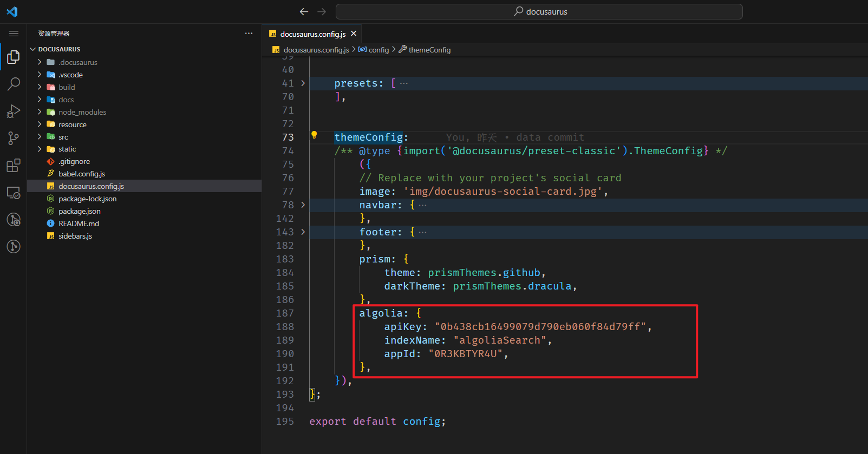Expand the node_modules folder

coord(40,112)
